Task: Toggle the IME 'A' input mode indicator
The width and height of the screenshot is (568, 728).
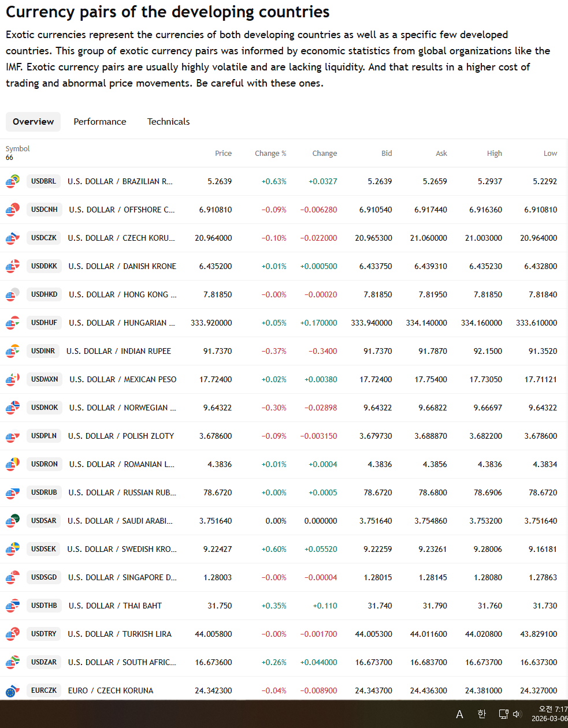Action: 459,714
